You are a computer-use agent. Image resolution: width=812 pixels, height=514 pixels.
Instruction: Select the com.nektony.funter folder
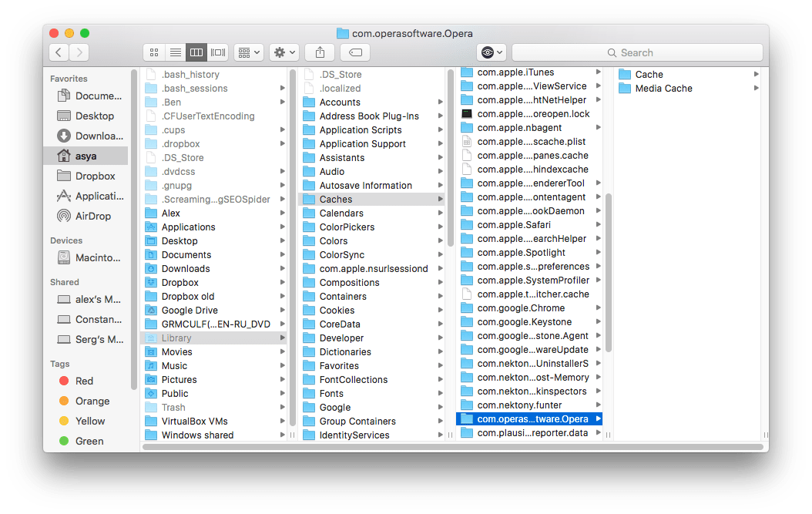pos(529,405)
